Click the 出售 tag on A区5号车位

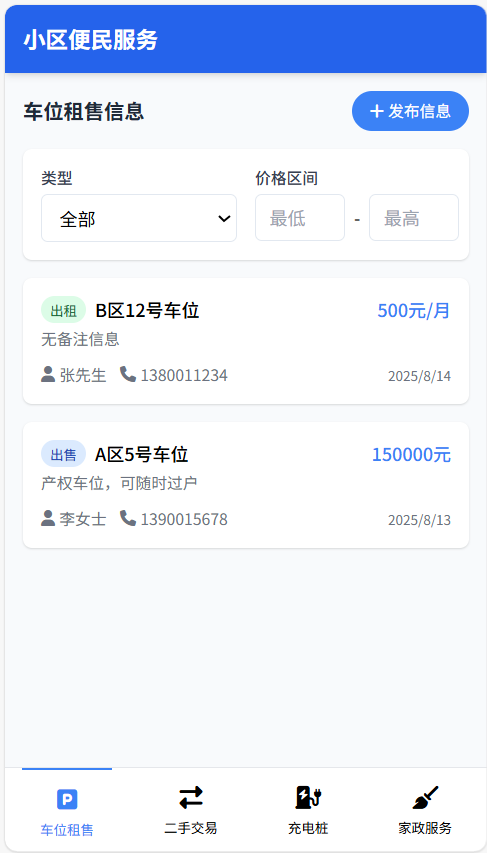tap(64, 454)
